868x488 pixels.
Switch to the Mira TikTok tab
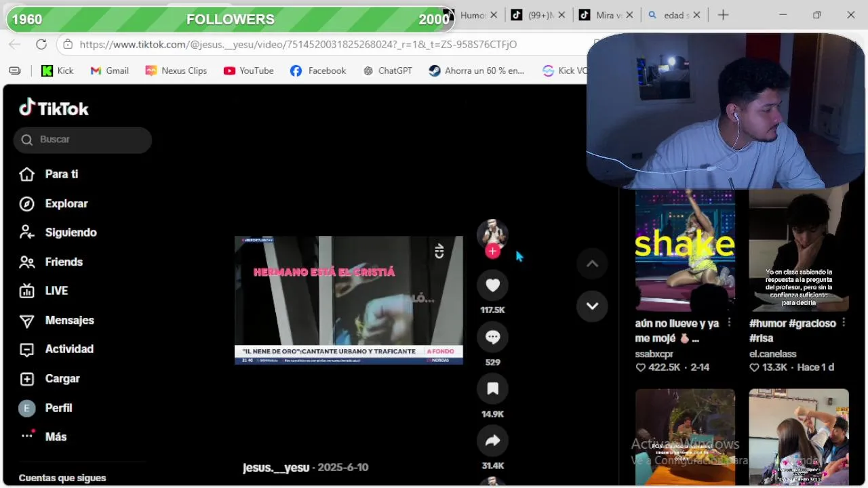click(599, 15)
